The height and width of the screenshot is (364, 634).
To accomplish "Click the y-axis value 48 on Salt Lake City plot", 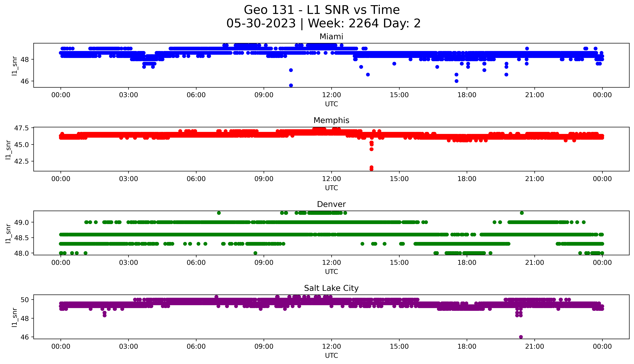I will pos(25,318).
